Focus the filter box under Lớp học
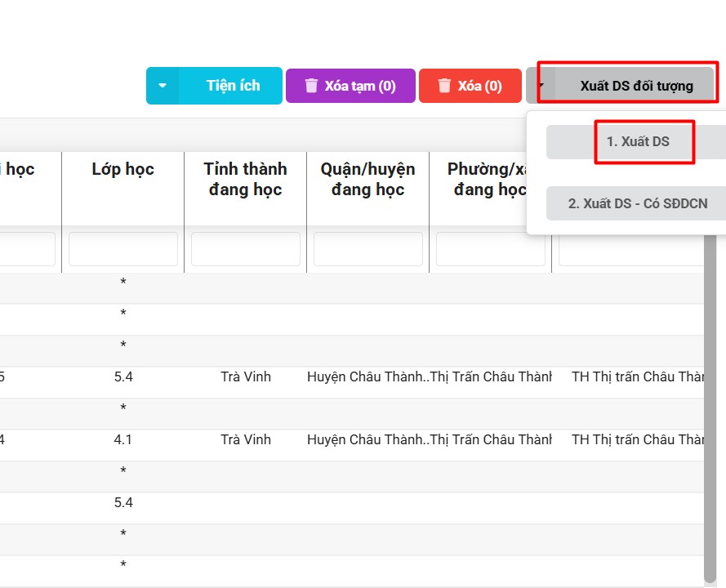Viewport: 726px width, 588px height. (123, 249)
